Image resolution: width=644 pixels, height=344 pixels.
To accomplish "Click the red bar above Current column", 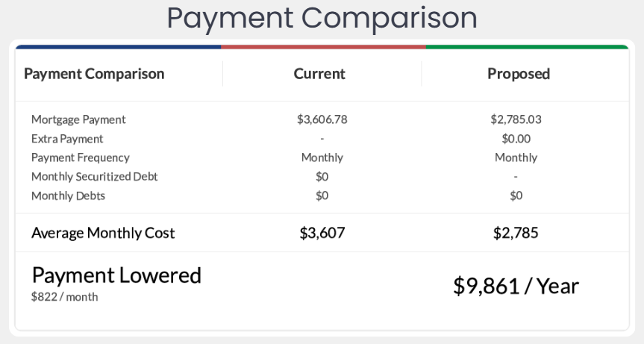I will 323,46.
